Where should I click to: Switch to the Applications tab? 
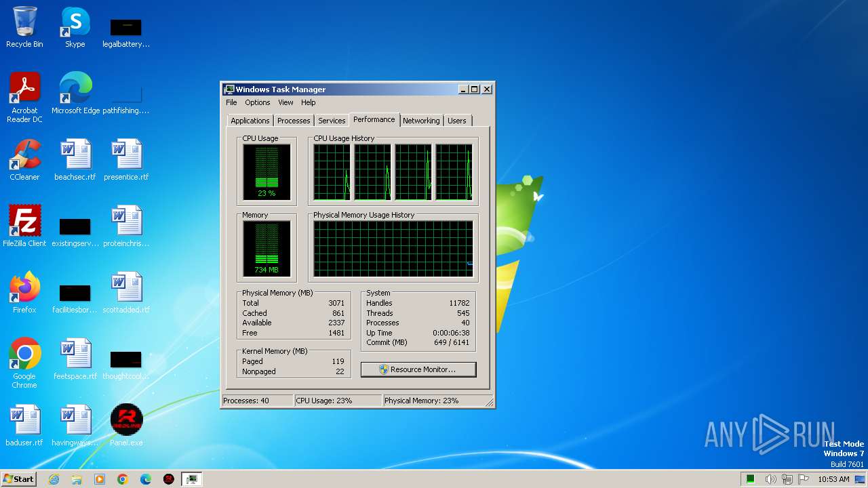[250, 121]
